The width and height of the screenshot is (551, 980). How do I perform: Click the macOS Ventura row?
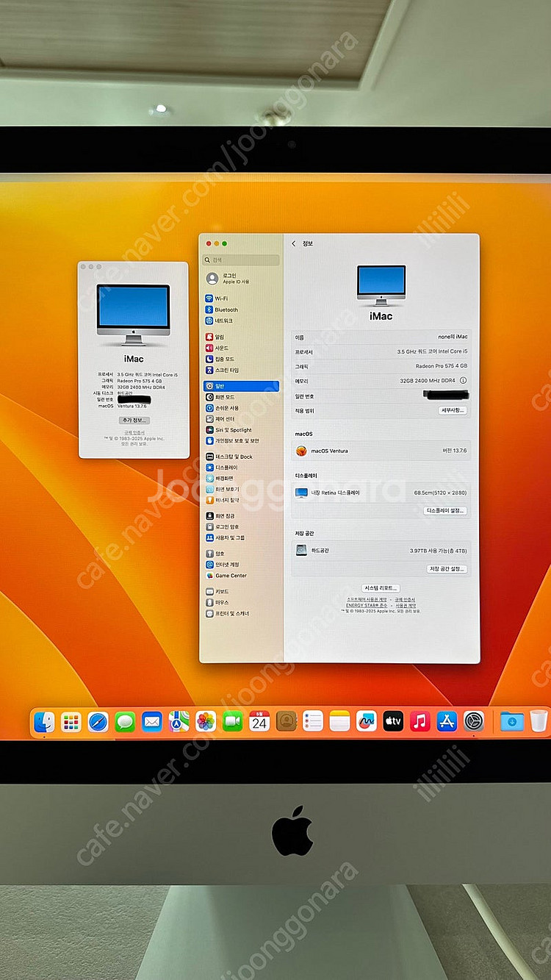coord(381,451)
